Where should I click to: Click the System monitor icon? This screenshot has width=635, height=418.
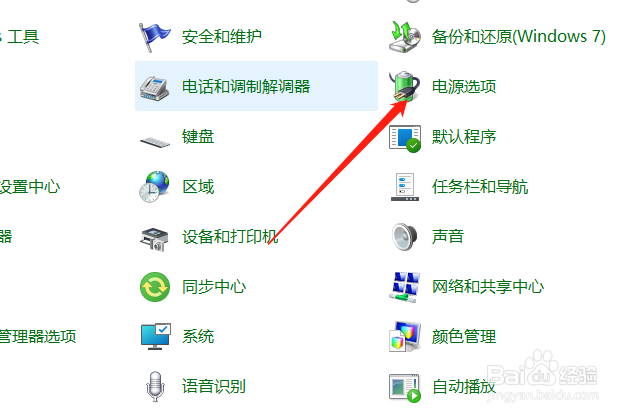click(x=156, y=337)
